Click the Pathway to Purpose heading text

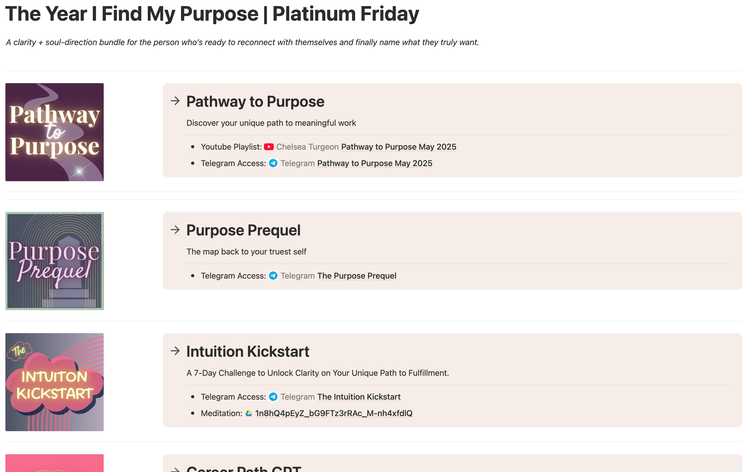pyautogui.click(x=255, y=101)
